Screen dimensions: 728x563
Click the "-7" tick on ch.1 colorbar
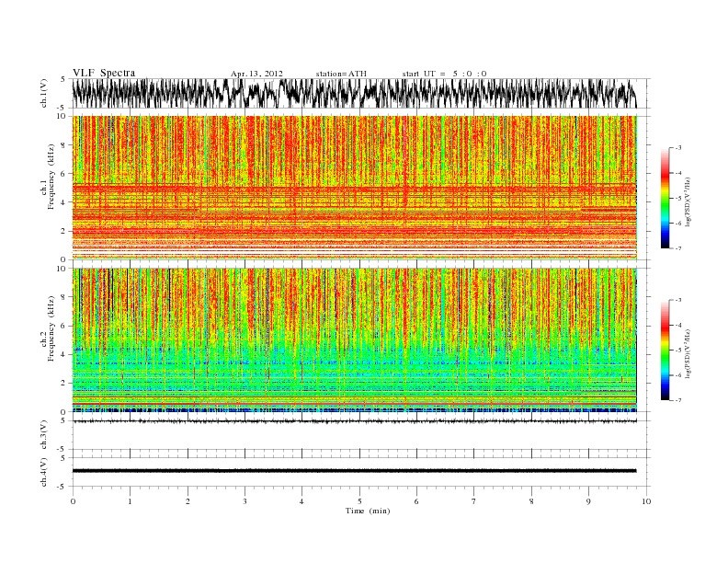coord(678,248)
